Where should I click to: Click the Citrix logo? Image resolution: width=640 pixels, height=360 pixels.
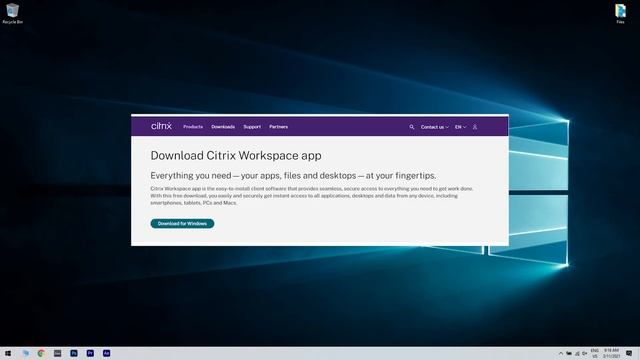coord(161,126)
